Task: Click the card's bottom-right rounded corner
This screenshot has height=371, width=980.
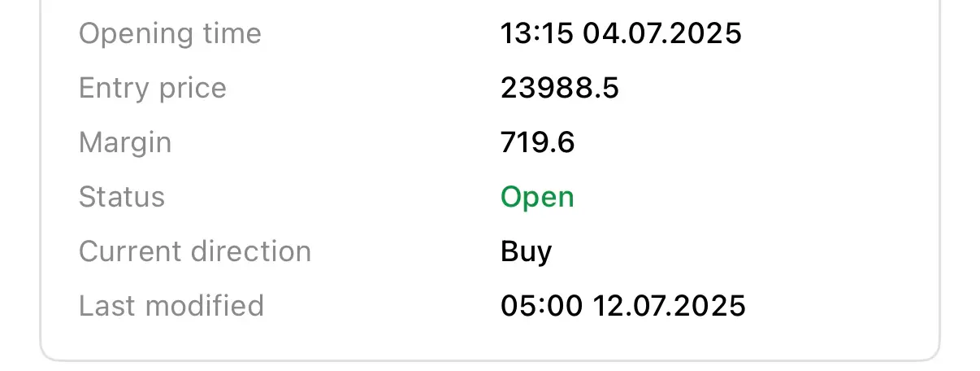Action: (x=930, y=352)
